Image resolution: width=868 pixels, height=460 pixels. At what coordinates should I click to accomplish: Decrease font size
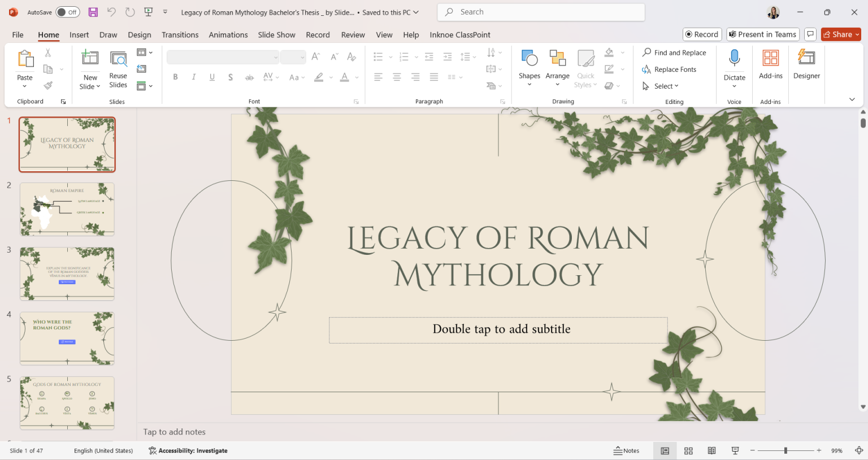(x=334, y=57)
